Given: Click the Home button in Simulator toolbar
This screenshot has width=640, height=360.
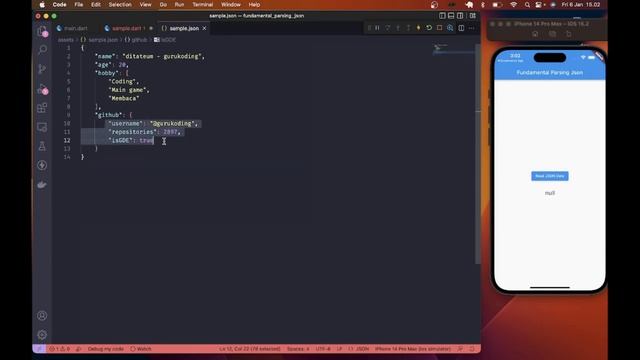Looking at the screenshot, I should [x=535, y=34].
